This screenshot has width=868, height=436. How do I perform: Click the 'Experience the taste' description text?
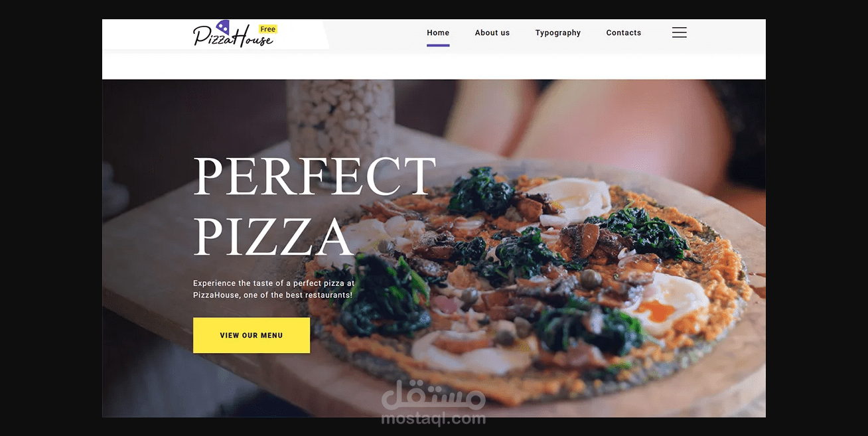[x=274, y=289]
